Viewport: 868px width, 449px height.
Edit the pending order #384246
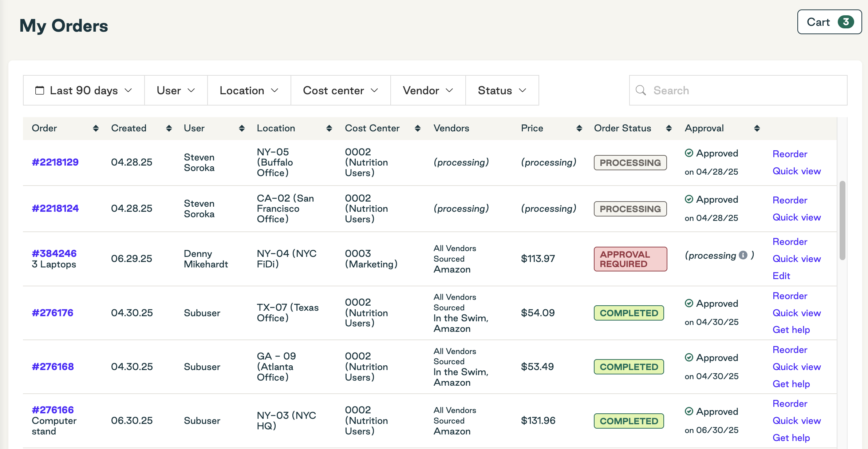(x=781, y=276)
